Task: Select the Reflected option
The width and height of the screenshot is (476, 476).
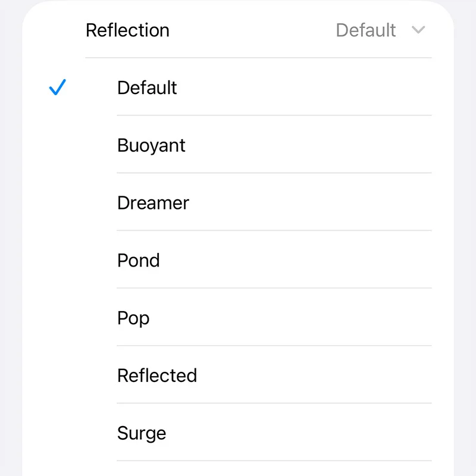Action: [x=157, y=375]
